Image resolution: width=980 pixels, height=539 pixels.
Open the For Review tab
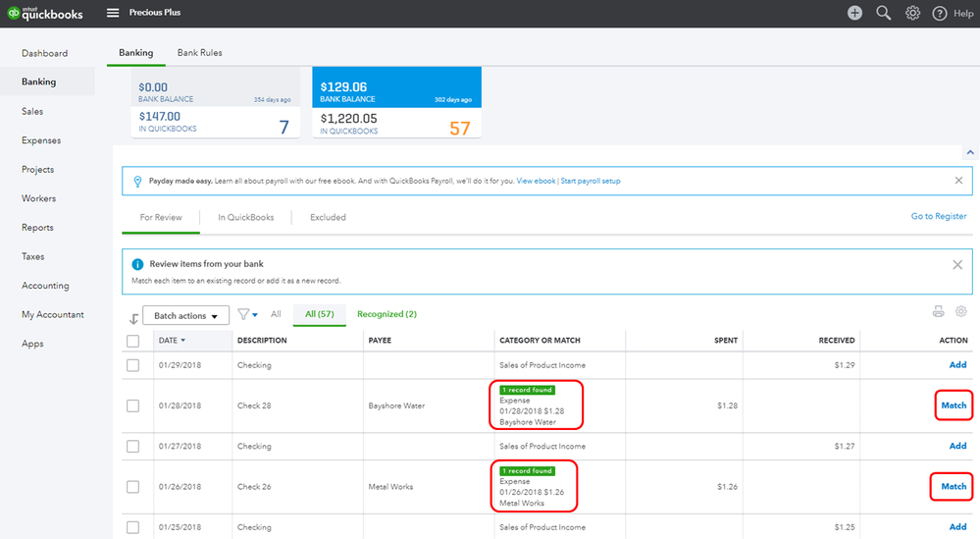(x=161, y=217)
